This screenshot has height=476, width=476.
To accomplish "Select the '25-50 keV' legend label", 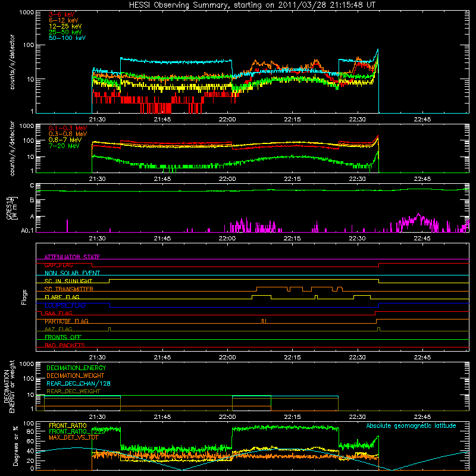I will pos(65,32).
